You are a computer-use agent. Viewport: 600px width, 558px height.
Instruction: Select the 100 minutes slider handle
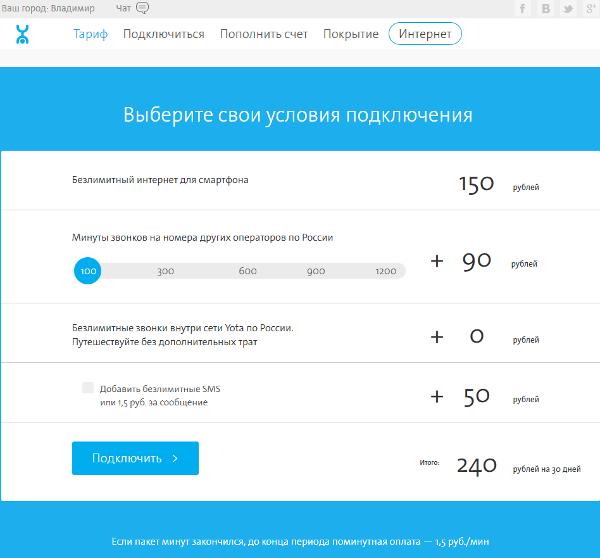(x=88, y=271)
